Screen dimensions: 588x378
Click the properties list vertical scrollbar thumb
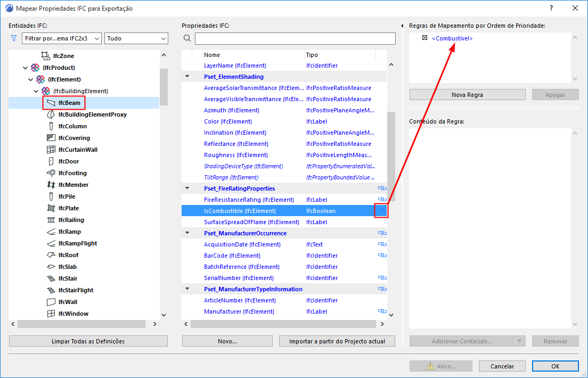click(x=391, y=157)
